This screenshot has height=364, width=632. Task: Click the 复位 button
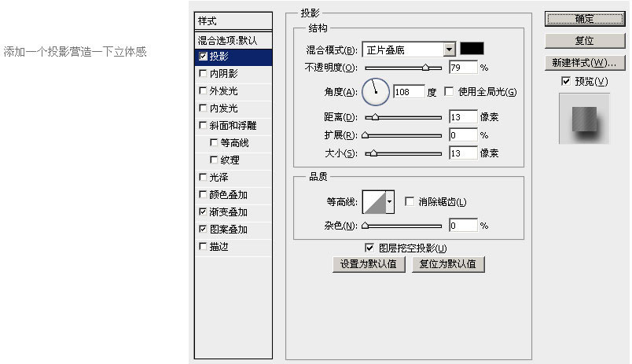[584, 41]
